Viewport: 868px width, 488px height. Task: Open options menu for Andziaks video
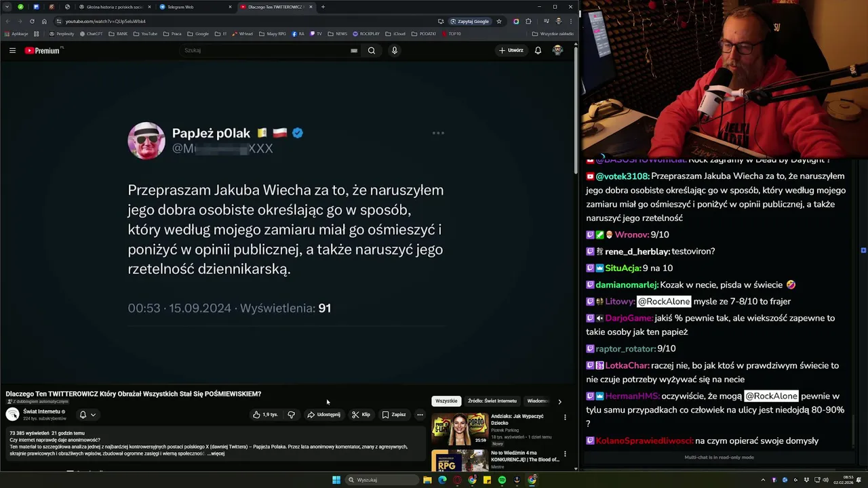(565, 417)
